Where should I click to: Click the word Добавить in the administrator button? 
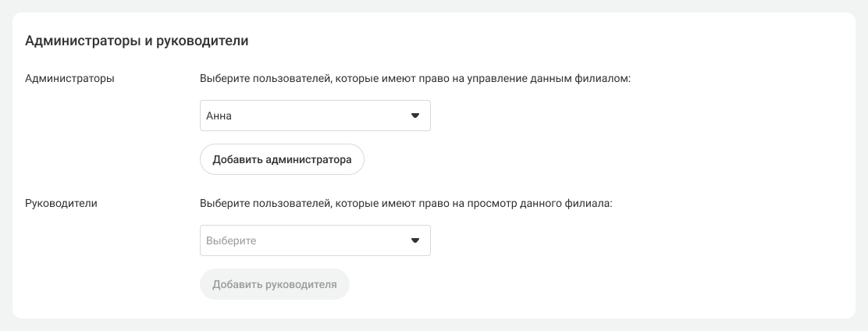[237, 159]
